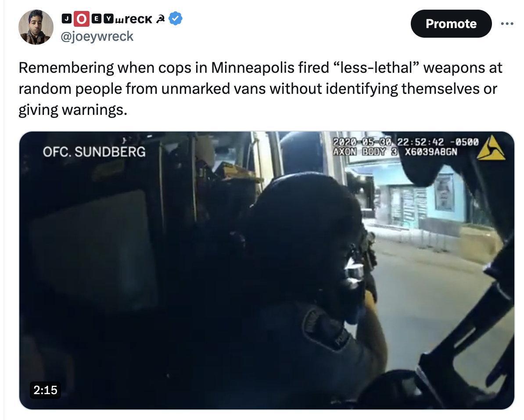The width and height of the screenshot is (524, 420).
Task: Click the OFC. SUNDBERG overlay text
Action: (x=94, y=152)
